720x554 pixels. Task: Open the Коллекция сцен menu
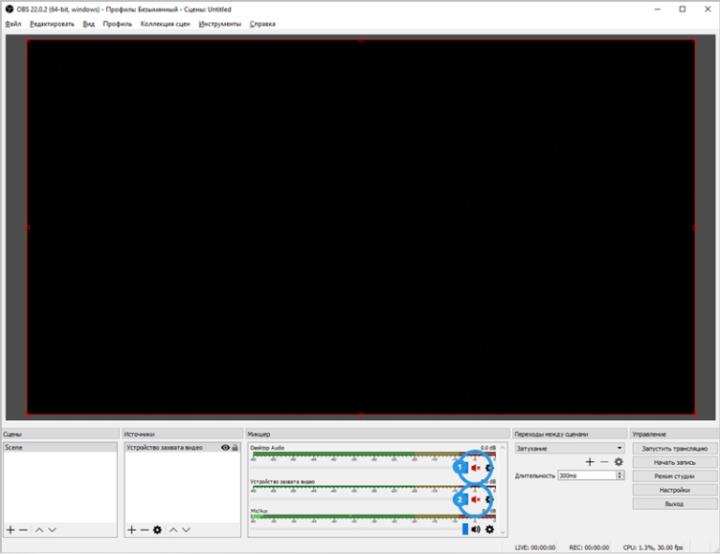(x=165, y=24)
